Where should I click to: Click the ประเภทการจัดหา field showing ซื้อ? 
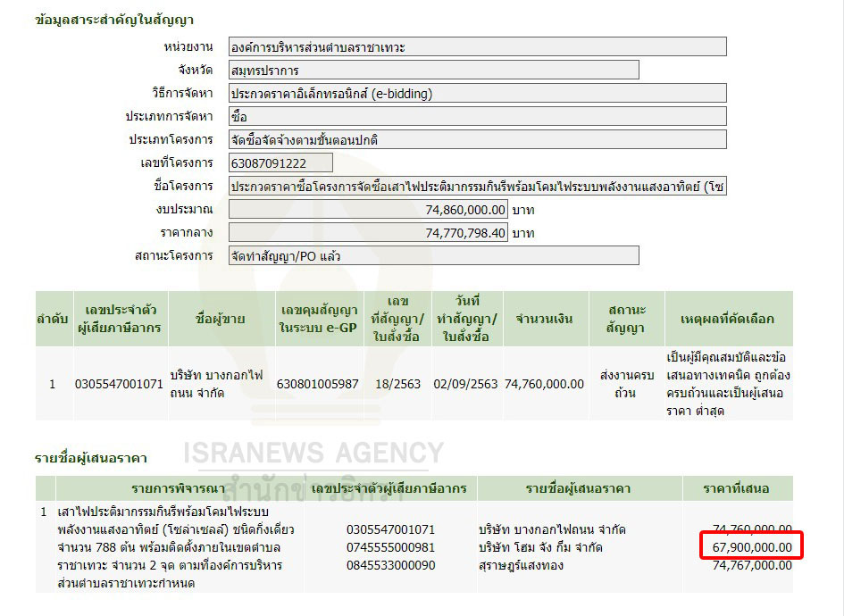pos(477,116)
